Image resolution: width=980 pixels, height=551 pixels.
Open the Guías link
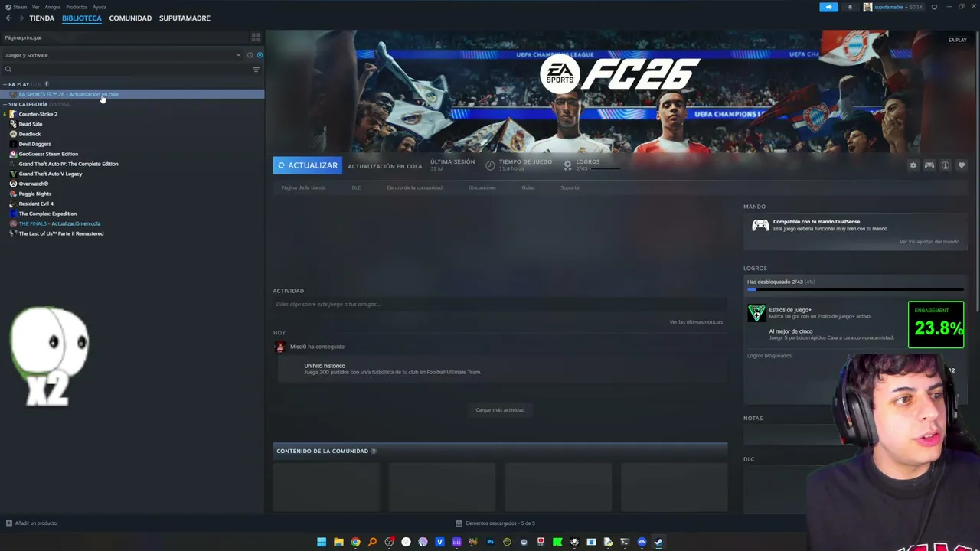[528, 187]
